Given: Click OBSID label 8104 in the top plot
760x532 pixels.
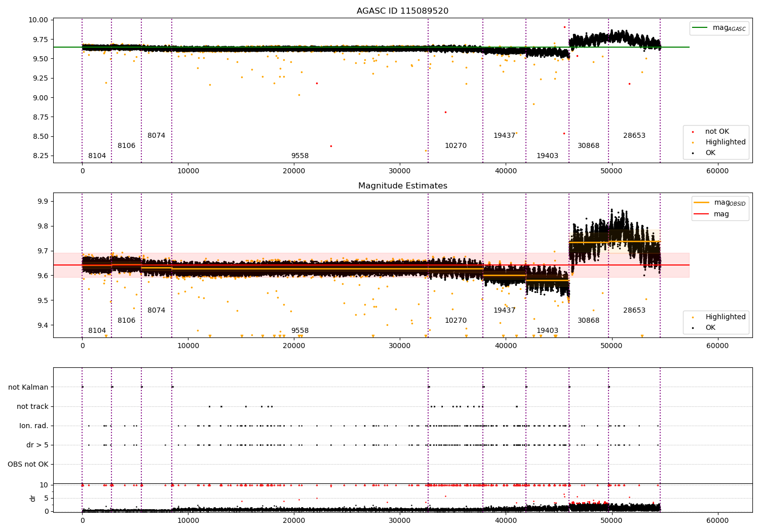Looking at the screenshot, I should (97, 156).
